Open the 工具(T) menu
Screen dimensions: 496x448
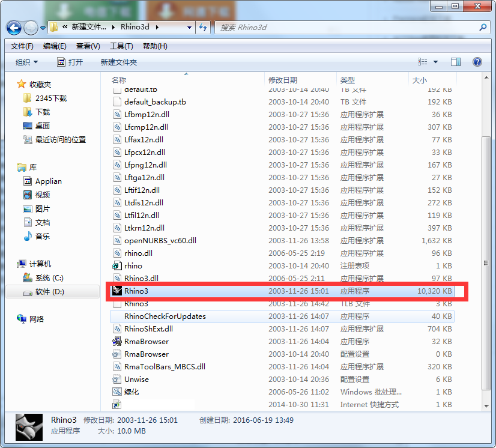[x=121, y=46]
